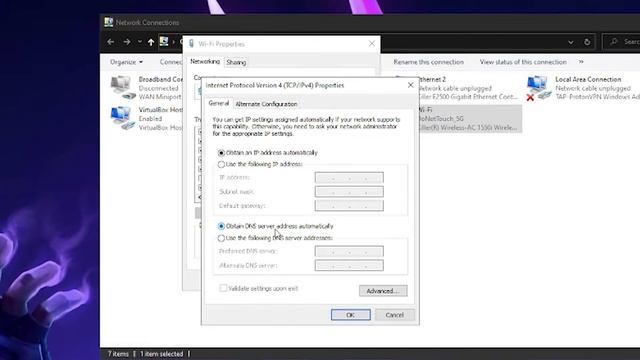This screenshot has width=640, height=360.
Task: Expand the address bar history dropdown
Action: tap(571, 42)
